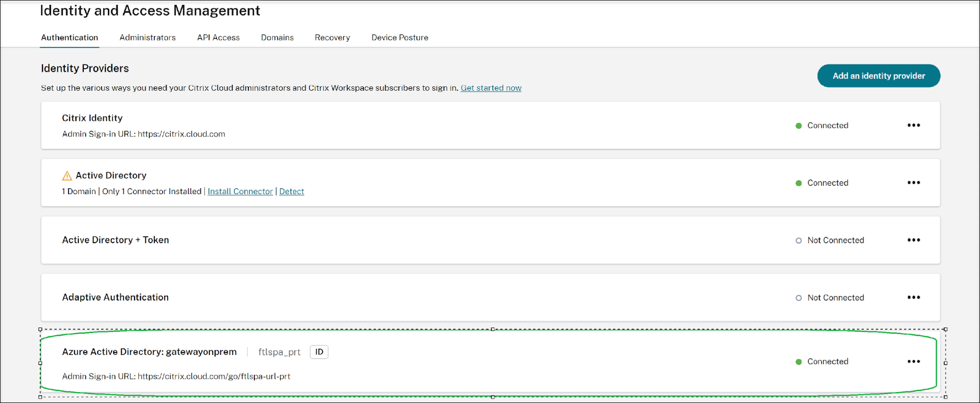Click the Identity Providers heading
The height and width of the screenshot is (403, 980).
click(x=85, y=69)
